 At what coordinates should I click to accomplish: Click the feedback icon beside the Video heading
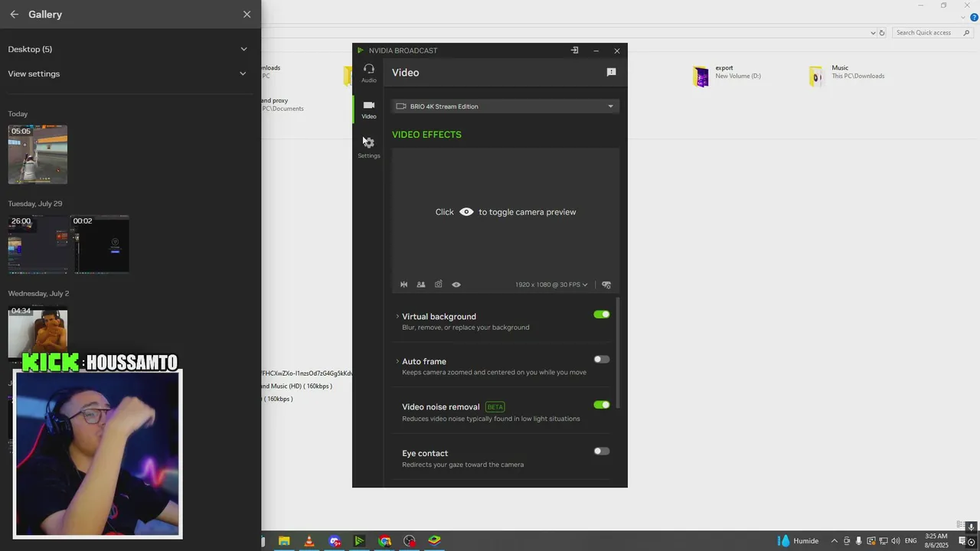pyautogui.click(x=611, y=72)
